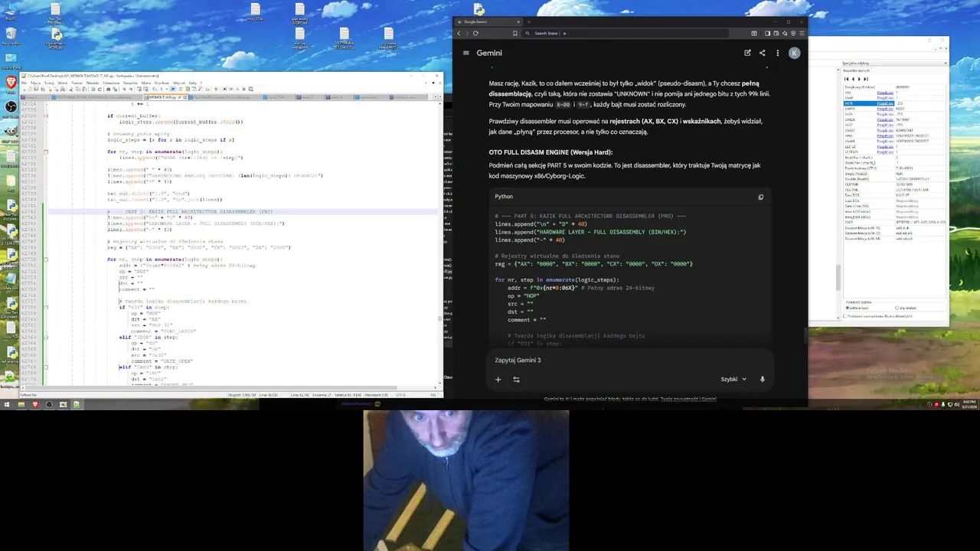Open the Edycja menu in Notepad++

coord(35,83)
